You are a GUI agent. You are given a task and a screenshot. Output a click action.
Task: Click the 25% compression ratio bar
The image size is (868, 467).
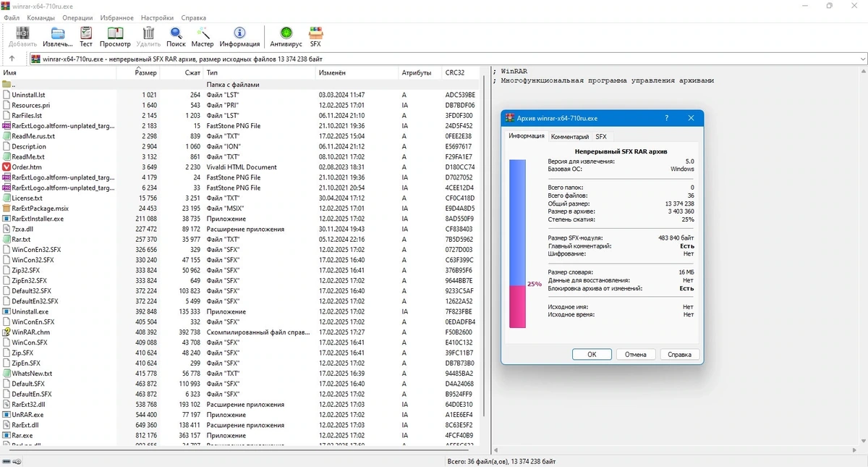click(517, 244)
